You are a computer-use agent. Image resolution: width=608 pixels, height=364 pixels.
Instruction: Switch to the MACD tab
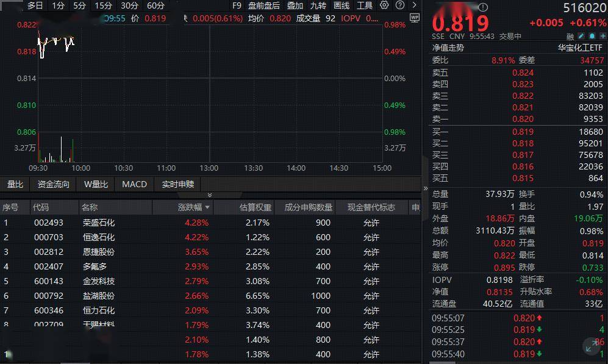(135, 184)
